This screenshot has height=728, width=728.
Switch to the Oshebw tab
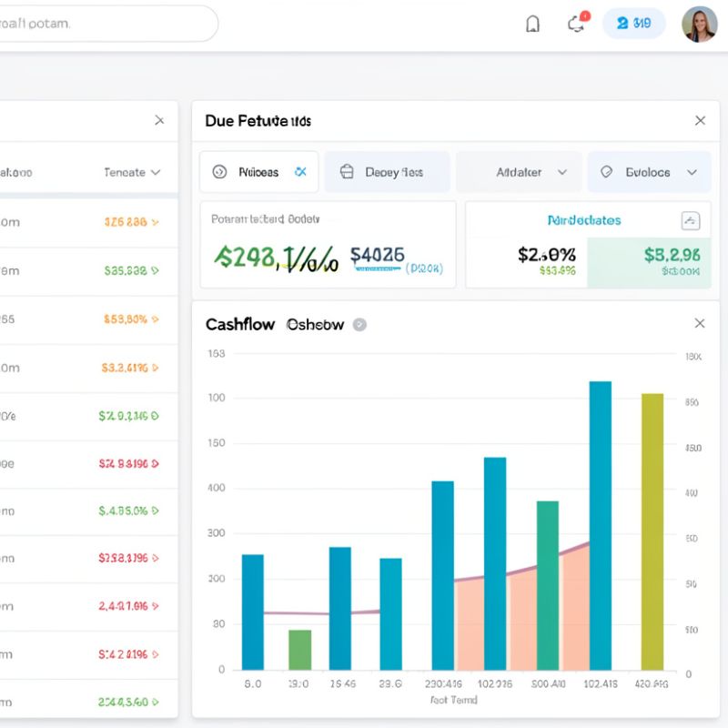click(x=315, y=324)
